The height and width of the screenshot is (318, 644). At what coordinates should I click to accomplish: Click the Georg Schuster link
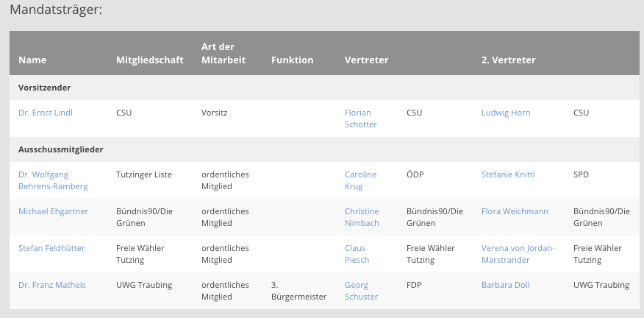pyautogui.click(x=361, y=291)
